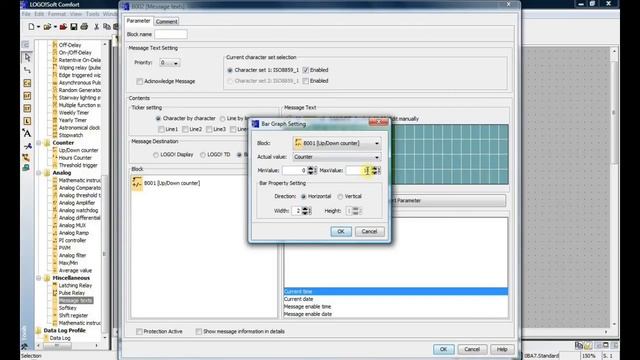Image resolution: width=640 pixels, height=360 pixels.
Task: Select the Text 'A' tool in the left toolbar
Action: pyautogui.click(x=27, y=133)
